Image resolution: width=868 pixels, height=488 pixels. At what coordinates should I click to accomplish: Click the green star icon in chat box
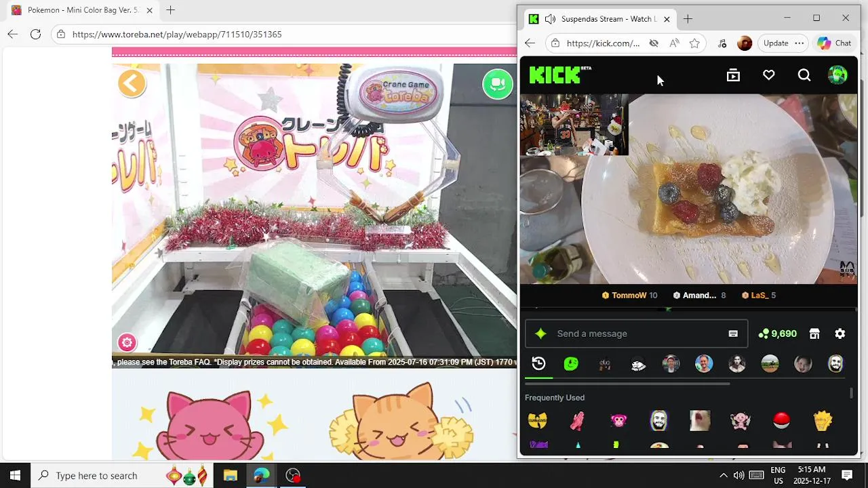tap(540, 333)
